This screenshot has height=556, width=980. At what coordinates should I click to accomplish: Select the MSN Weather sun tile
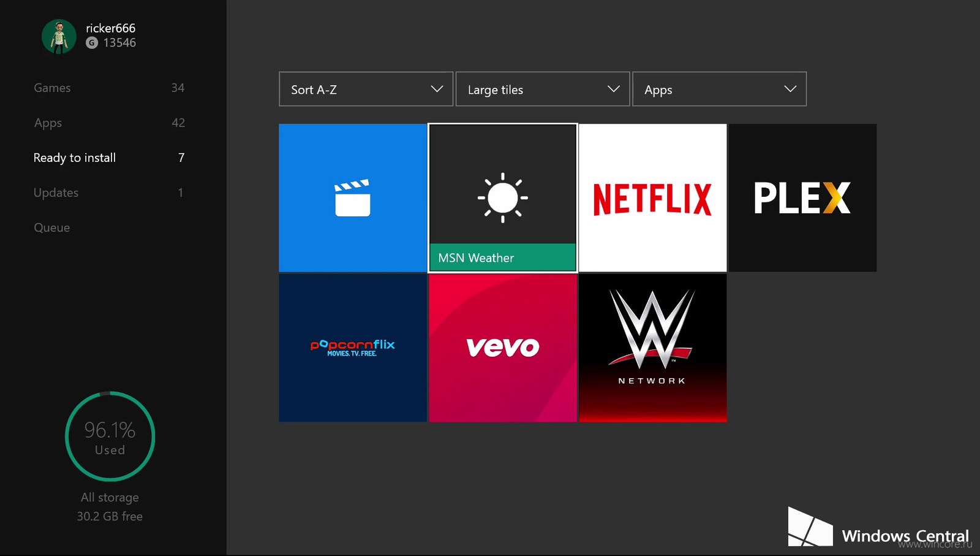pyautogui.click(x=503, y=198)
